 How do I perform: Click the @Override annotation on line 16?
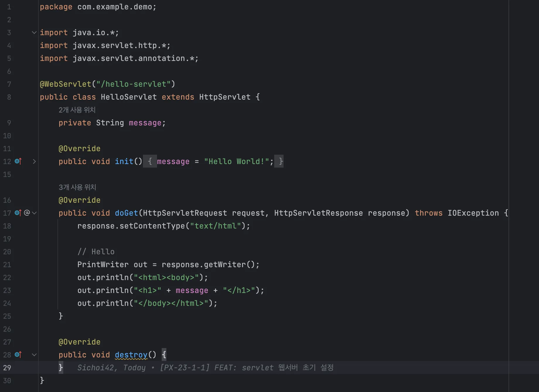(80, 200)
